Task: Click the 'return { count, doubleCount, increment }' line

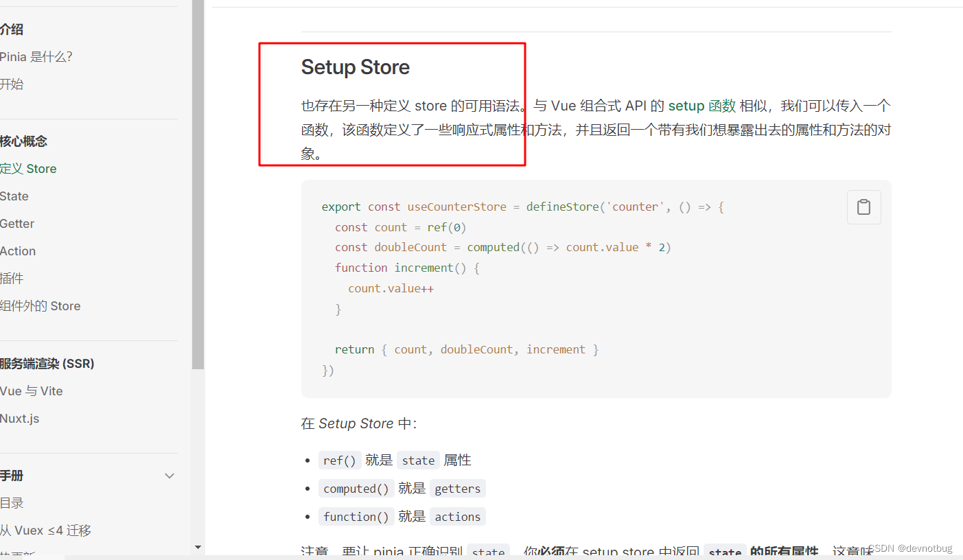Action: pos(467,349)
